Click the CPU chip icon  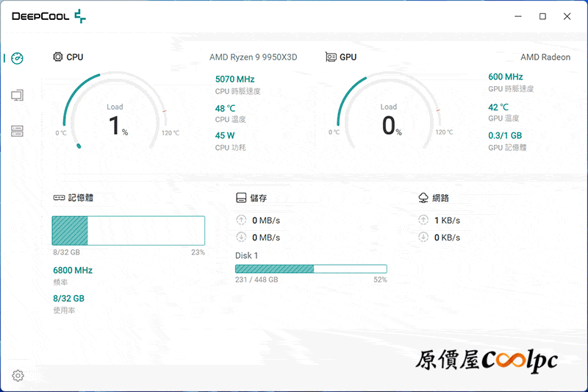point(58,57)
